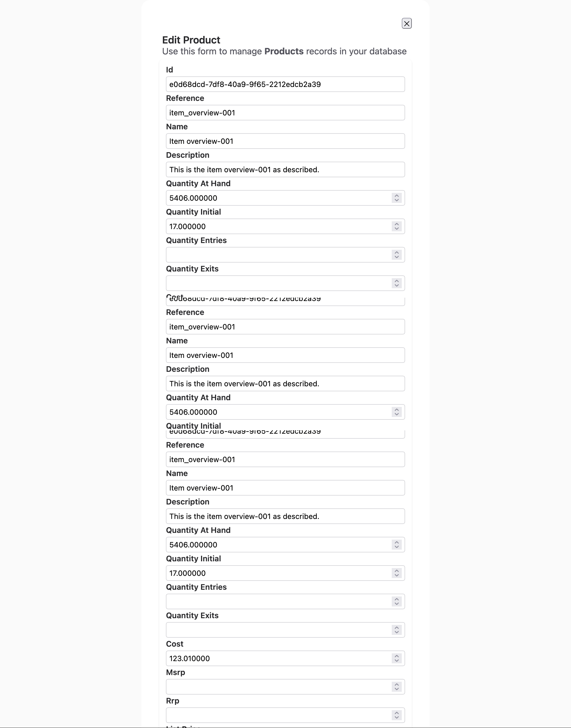Click the empty Rrp input field

[x=277, y=715]
